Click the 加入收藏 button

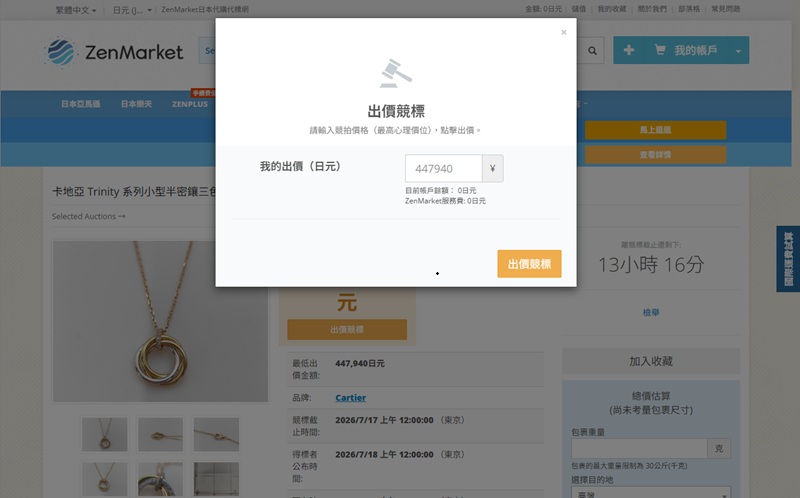651,361
